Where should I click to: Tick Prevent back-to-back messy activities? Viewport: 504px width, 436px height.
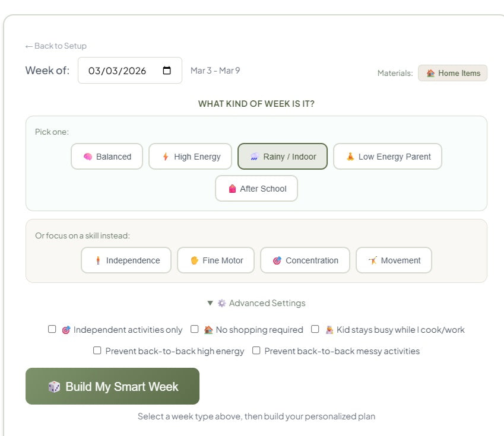(x=256, y=351)
